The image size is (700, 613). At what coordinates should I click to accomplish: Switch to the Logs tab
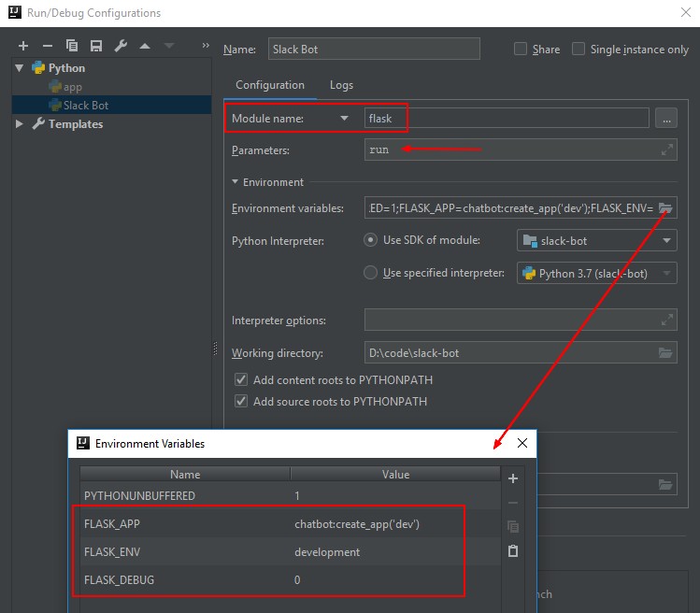(341, 85)
